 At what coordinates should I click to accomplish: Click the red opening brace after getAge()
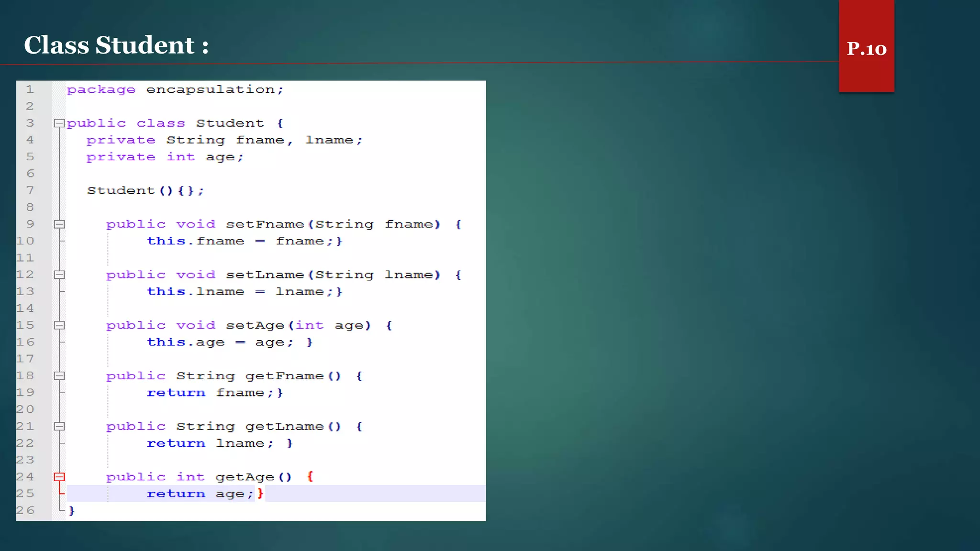point(310,476)
